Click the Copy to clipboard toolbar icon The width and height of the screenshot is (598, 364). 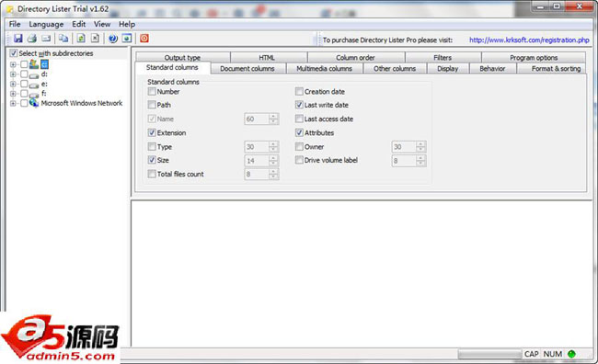tap(63, 39)
